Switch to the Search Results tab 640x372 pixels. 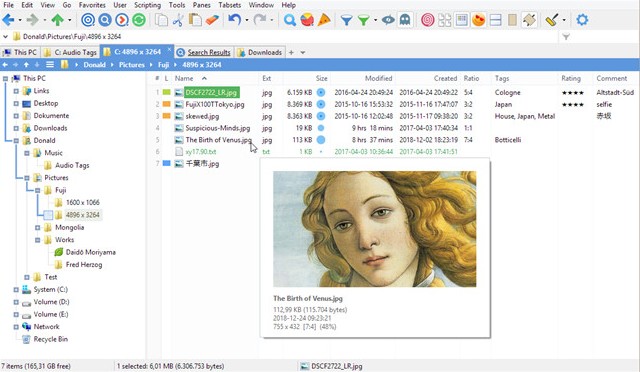[x=204, y=52]
